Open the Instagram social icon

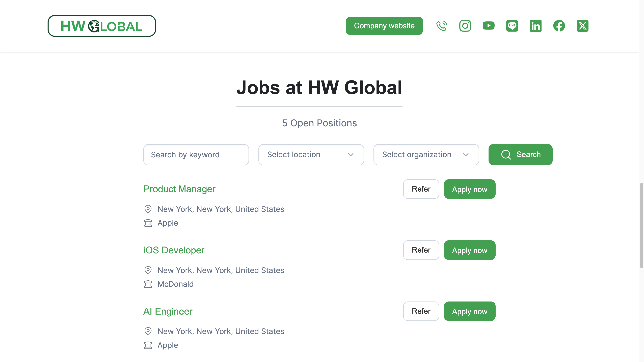pyautogui.click(x=465, y=26)
